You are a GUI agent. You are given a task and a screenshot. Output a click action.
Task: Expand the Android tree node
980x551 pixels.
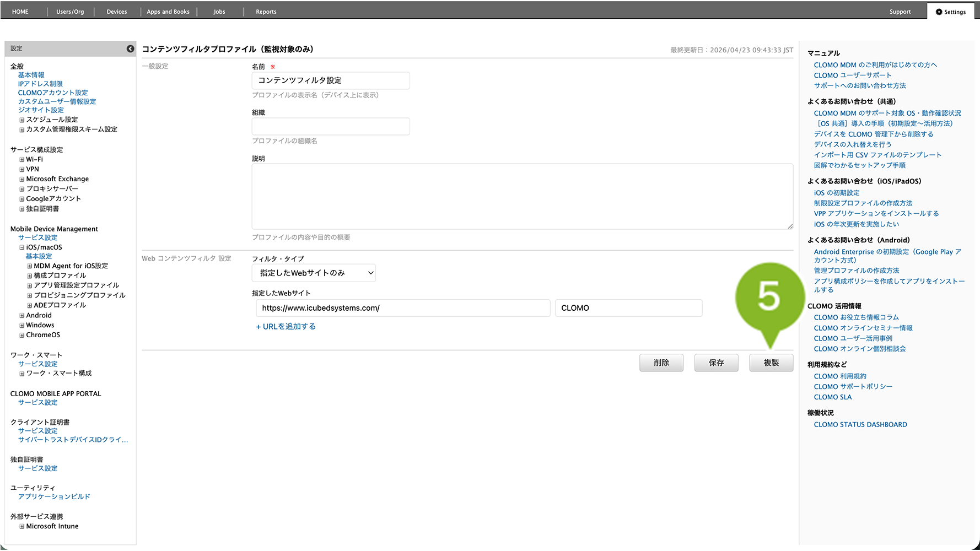(x=22, y=316)
